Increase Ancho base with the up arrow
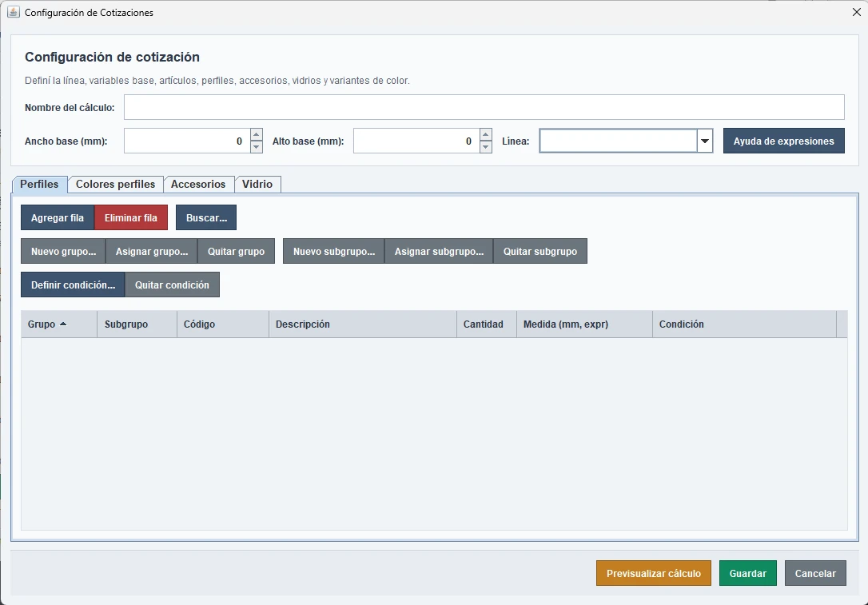868x605 pixels. coord(257,134)
